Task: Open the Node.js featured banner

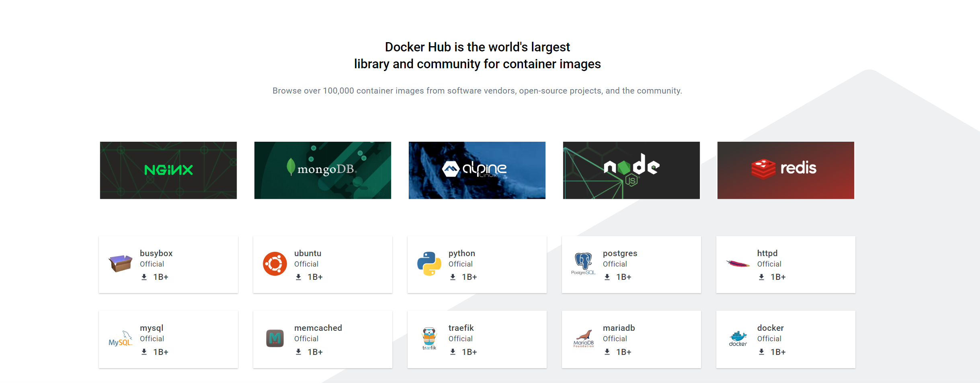Action: [x=631, y=170]
